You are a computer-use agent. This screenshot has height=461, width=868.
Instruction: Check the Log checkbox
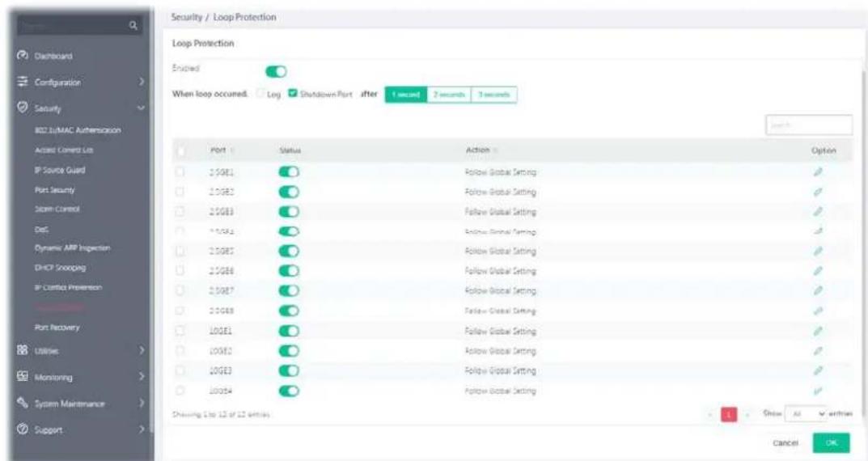point(260,94)
